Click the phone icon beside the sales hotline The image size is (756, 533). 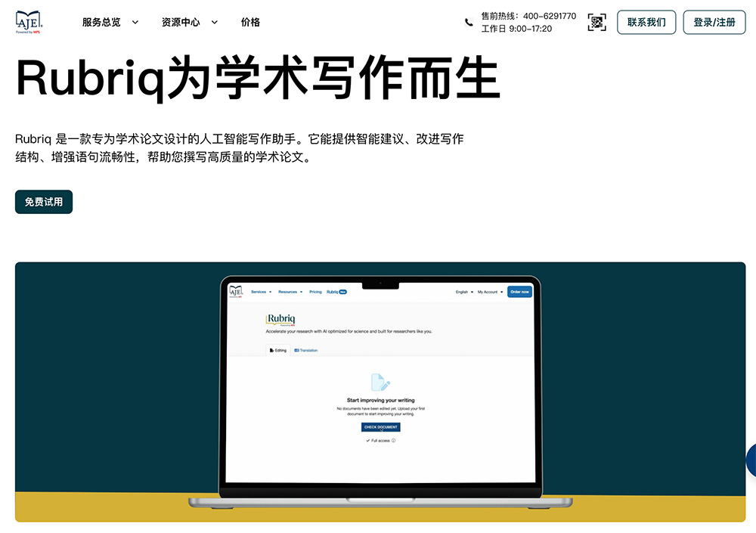click(469, 21)
